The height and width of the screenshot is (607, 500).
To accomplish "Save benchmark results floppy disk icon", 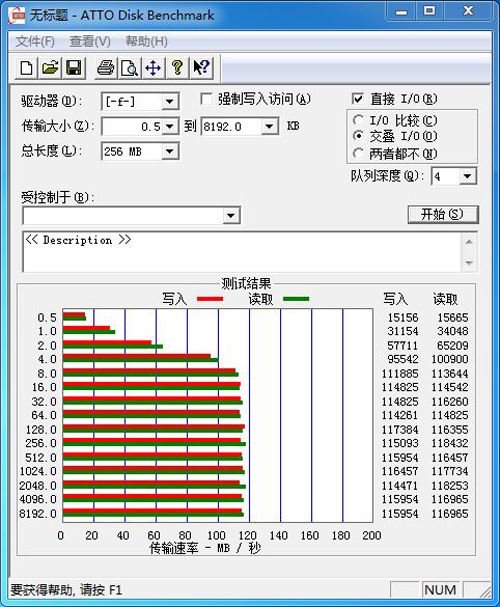I will click(74, 68).
